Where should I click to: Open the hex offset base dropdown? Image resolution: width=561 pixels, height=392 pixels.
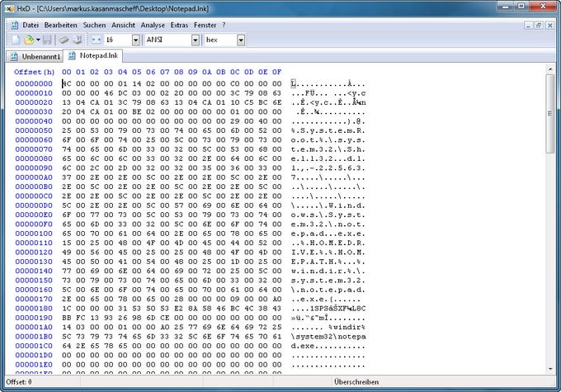pos(241,40)
